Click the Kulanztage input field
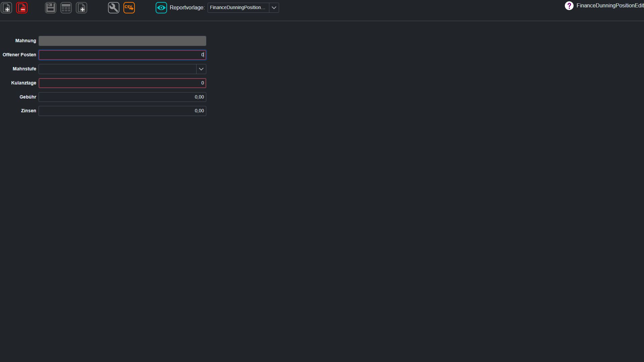Screen dimensions: 644x362 pos(122,83)
